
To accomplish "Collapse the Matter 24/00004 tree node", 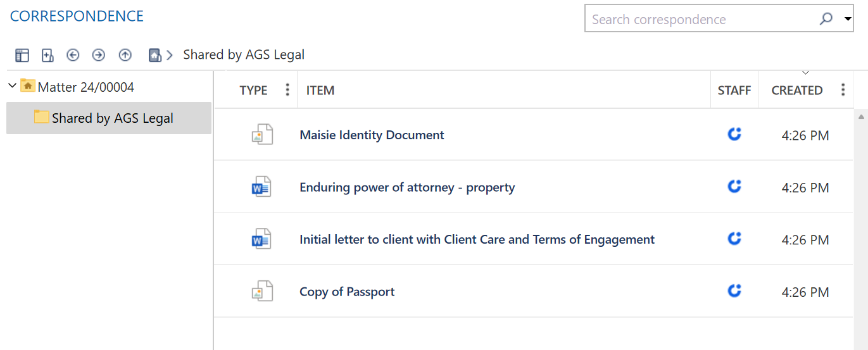I will tap(12, 85).
